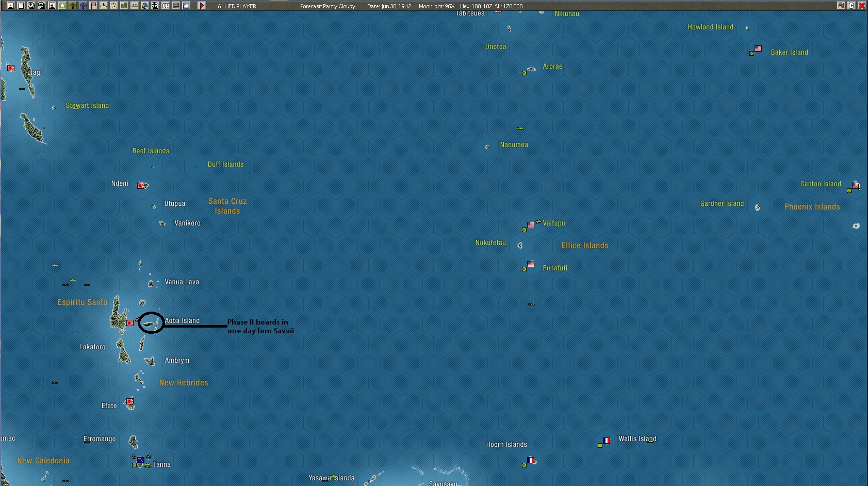The height and width of the screenshot is (486, 868).
Task: Select the Japanese flag base at Ndeni
Action: click(x=141, y=185)
